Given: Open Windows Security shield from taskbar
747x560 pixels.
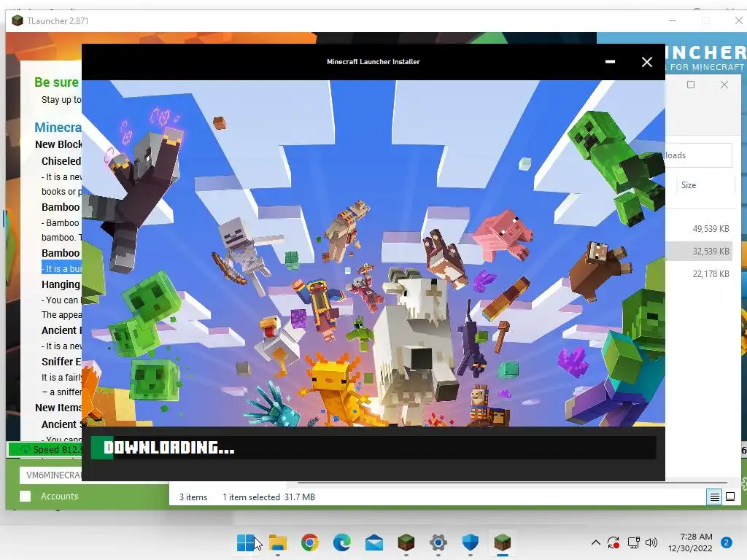Looking at the screenshot, I should coord(471,542).
